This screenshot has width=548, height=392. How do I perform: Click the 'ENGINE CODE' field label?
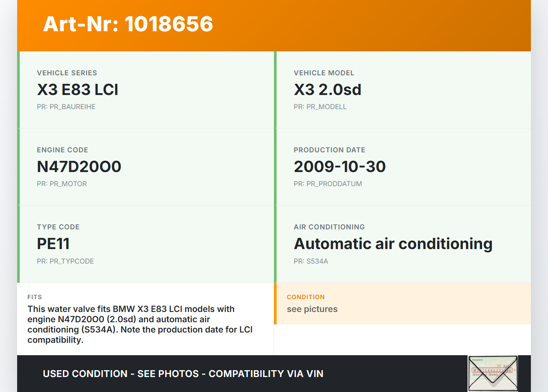(x=63, y=150)
